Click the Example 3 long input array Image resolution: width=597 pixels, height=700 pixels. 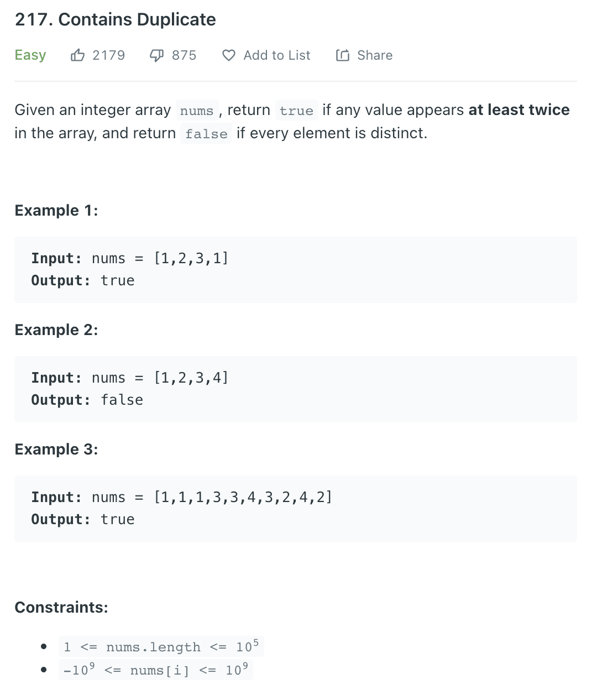243,497
